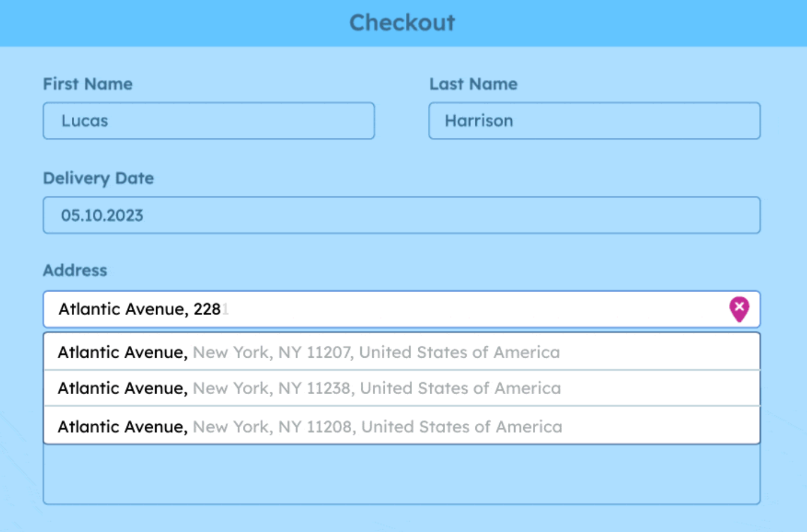Image resolution: width=807 pixels, height=532 pixels.
Task: Click the date value 05.10.2023
Action: coord(103,215)
